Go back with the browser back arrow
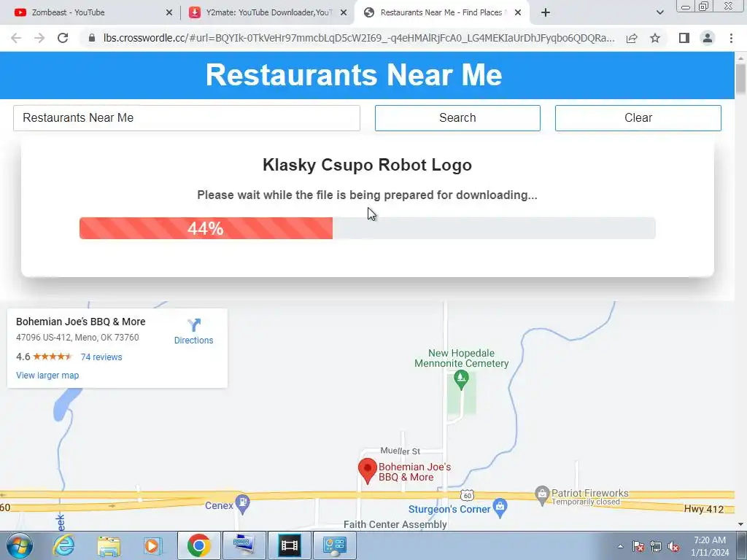Screen dimensions: 747x560 (16, 38)
